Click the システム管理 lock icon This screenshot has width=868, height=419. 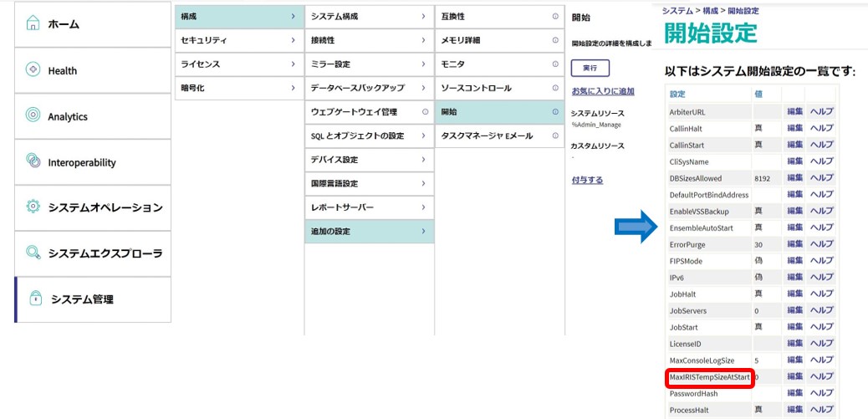36,299
